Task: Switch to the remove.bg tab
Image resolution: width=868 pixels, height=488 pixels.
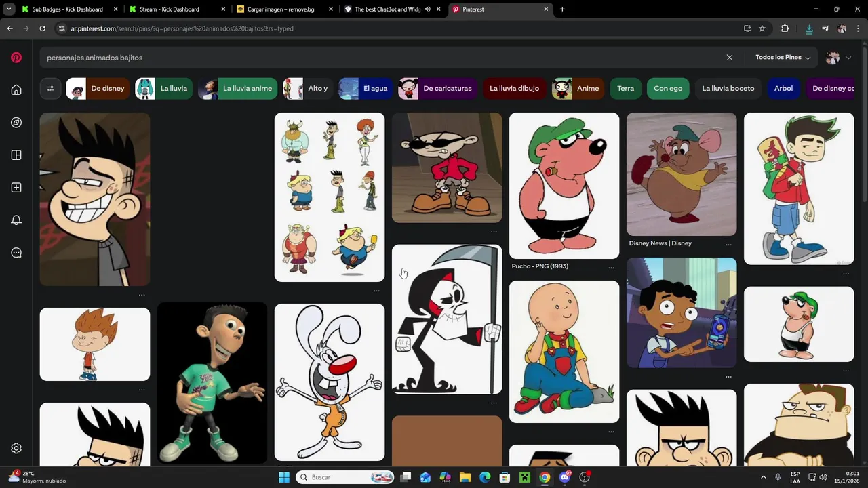Action: coord(283,9)
